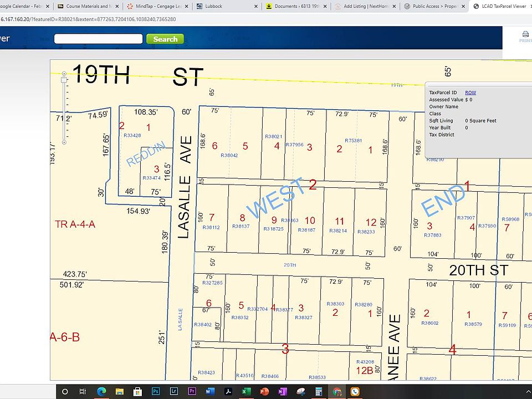Open File Explorer from the taskbar
Image resolution: width=532 pixels, height=399 pixels.
tap(120, 392)
